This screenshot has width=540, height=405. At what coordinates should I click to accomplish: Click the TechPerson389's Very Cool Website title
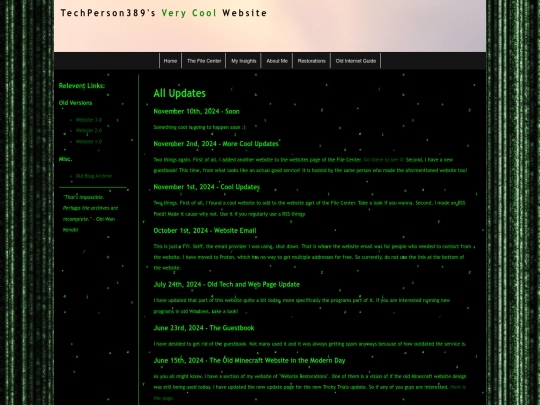pos(164,13)
